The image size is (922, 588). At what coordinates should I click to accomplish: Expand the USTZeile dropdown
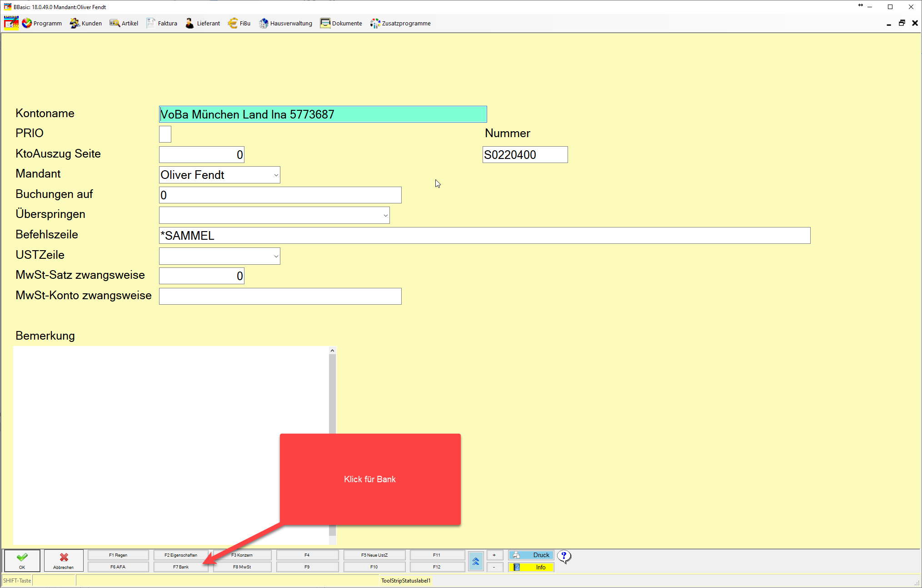(275, 256)
